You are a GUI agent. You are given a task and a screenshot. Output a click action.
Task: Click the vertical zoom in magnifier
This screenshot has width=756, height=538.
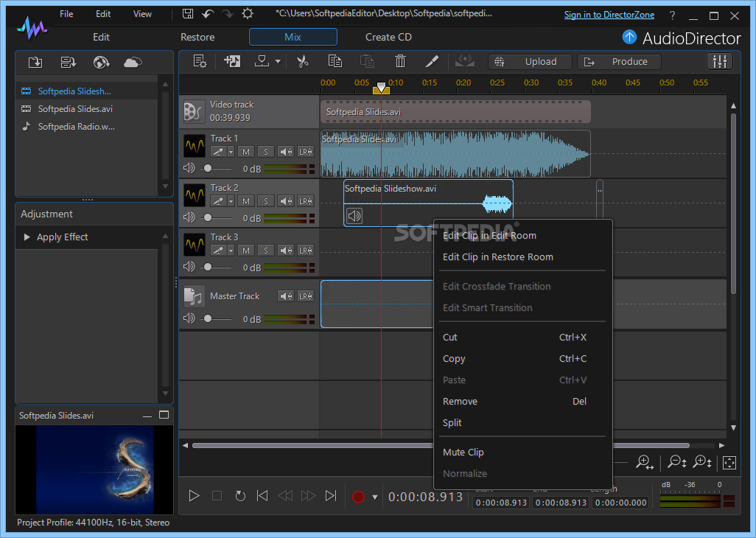coord(702,462)
